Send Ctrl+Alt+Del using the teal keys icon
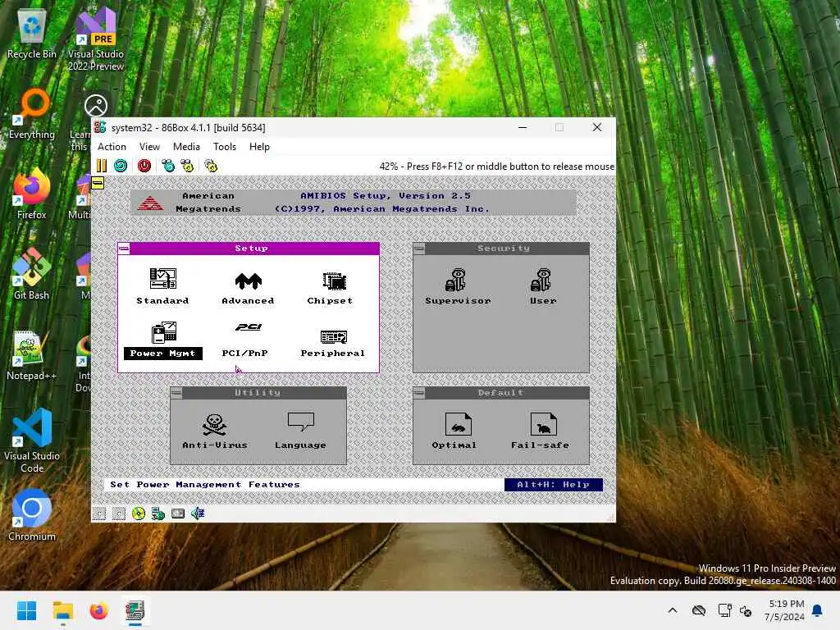This screenshot has width=840, height=630. click(x=168, y=166)
